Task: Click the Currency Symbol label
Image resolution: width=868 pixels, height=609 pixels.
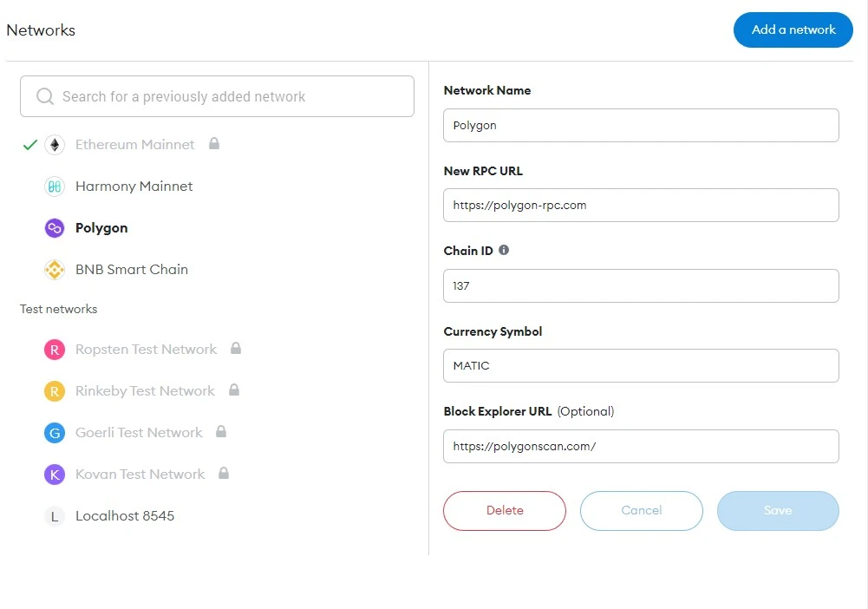Action: click(x=493, y=331)
